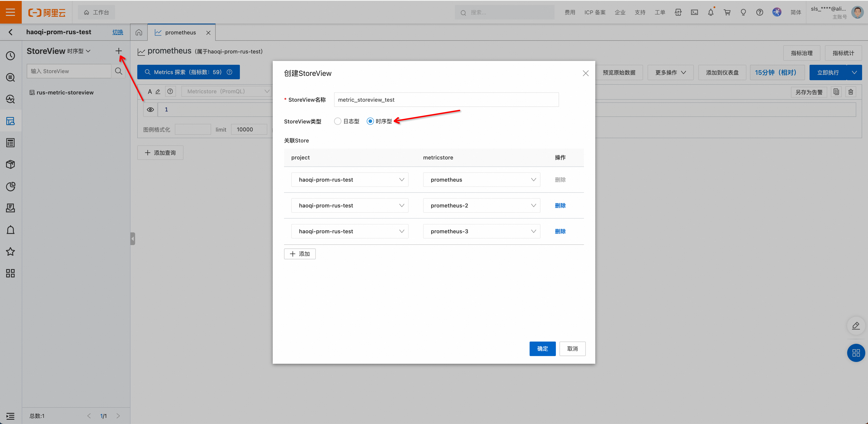This screenshot has height=424, width=868.
Task: Open the prometheus-3 metricstore dropdown
Action: click(482, 231)
